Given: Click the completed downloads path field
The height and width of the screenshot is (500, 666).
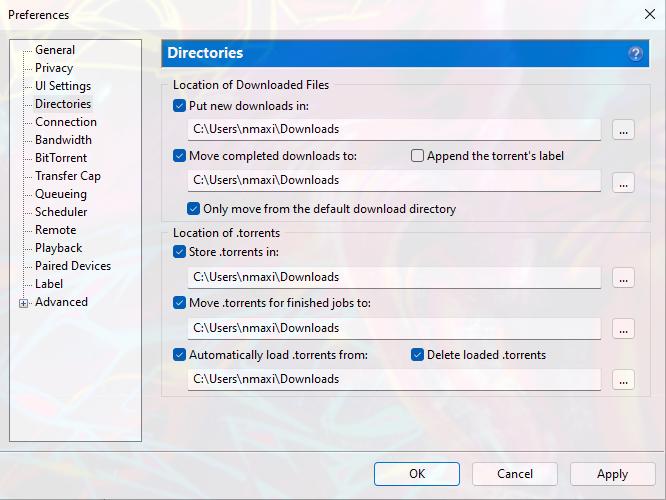Looking at the screenshot, I should (394, 181).
